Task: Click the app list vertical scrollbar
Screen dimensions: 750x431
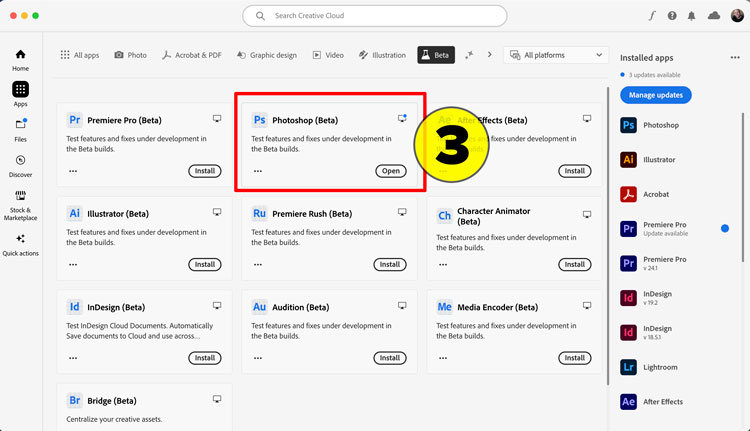Action: coord(608,236)
